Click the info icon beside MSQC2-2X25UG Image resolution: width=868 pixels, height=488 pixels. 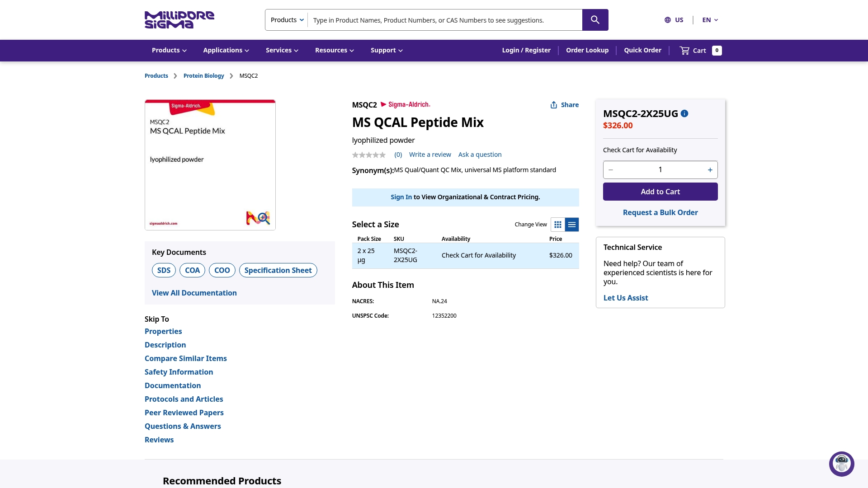684,113
